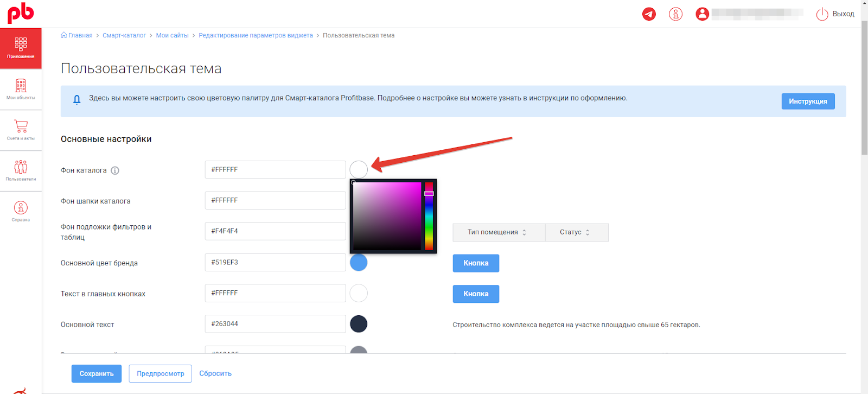
Task: Click Фон подложки фильтров hex input #F4F4F4
Action: coord(275,231)
